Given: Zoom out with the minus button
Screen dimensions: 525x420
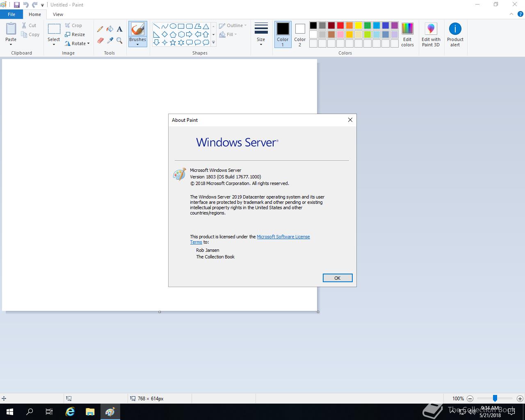Looking at the screenshot, I should 470,398.
